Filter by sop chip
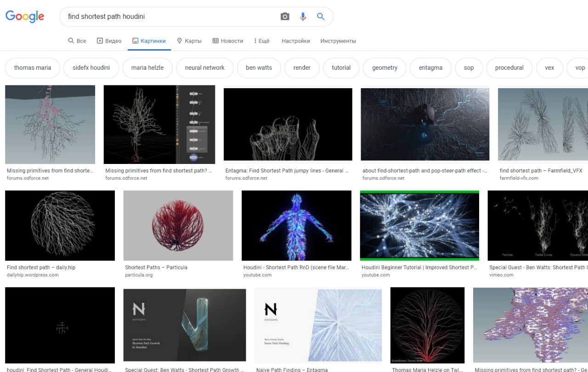Image resolution: width=588 pixels, height=372 pixels. pos(469,68)
